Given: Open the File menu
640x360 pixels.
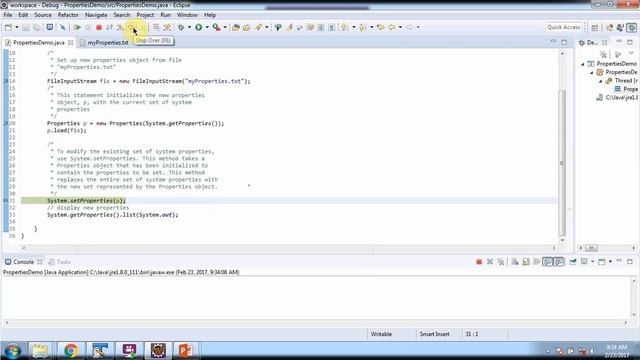Looking at the screenshot, I should tap(8, 15).
